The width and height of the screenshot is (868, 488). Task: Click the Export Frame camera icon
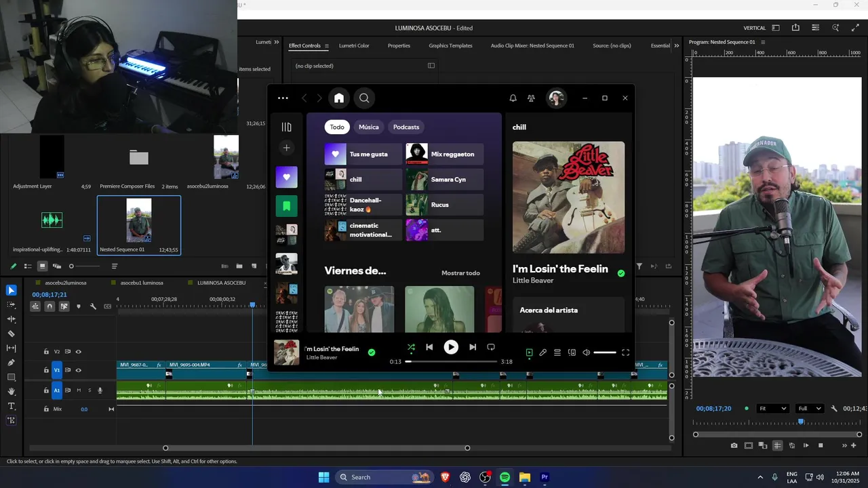pyautogui.click(x=734, y=445)
